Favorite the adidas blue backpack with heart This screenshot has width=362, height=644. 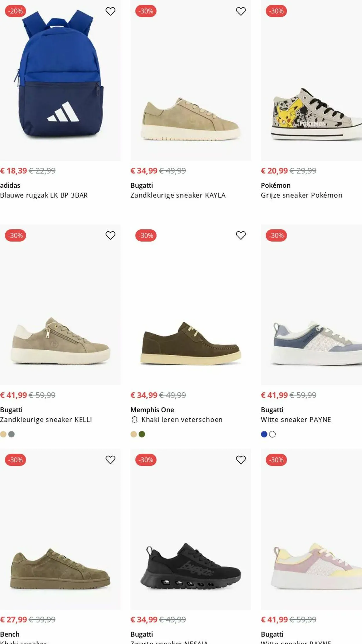(x=110, y=11)
